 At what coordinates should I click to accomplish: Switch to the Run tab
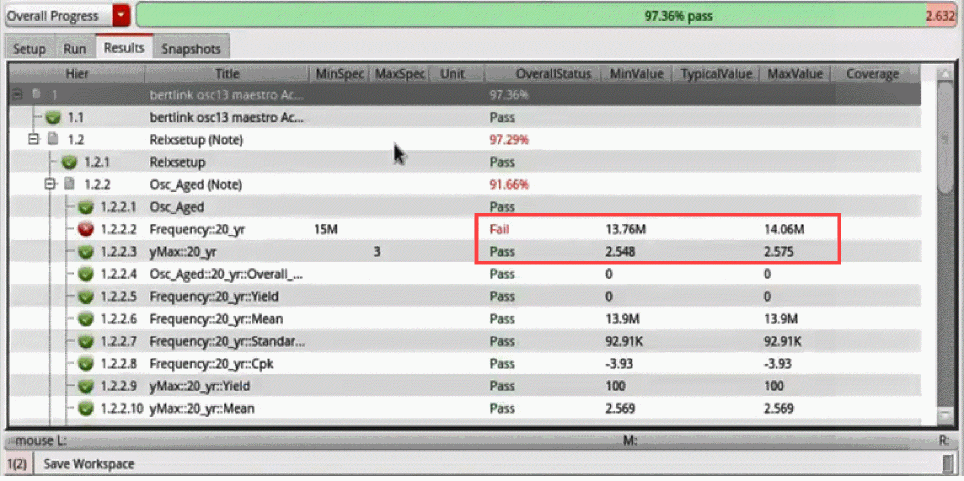point(75,49)
